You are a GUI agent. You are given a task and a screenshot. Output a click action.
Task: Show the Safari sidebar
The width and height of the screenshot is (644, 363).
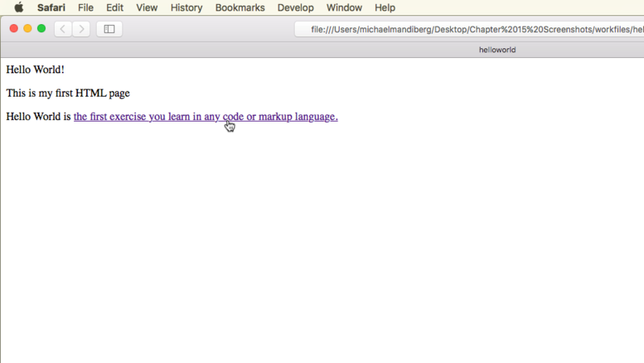click(109, 29)
